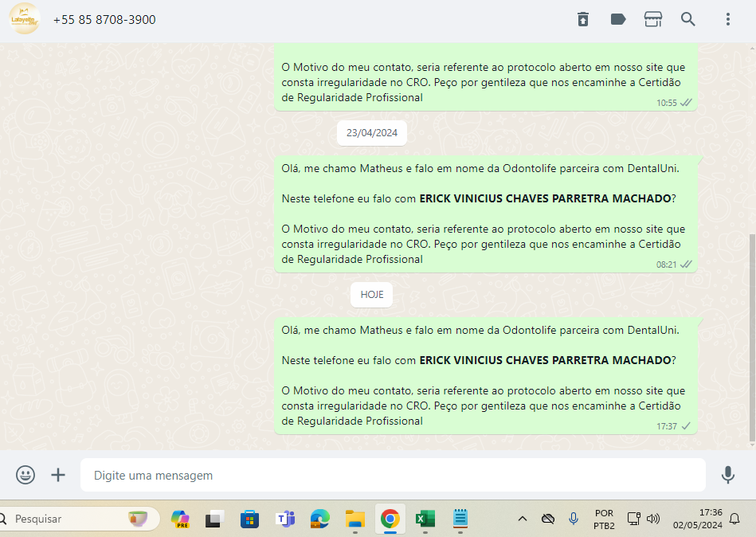Viewport: 756px width, 537px height.
Task: Focus the Digite uma mensagem field
Action: pyautogui.click(x=393, y=476)
